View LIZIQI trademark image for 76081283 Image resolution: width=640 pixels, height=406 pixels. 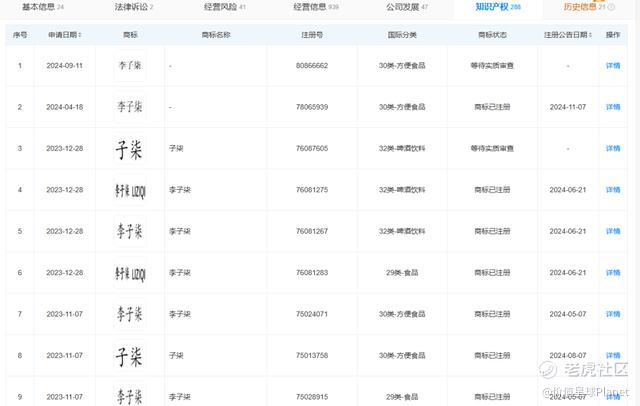click(130, 273)
